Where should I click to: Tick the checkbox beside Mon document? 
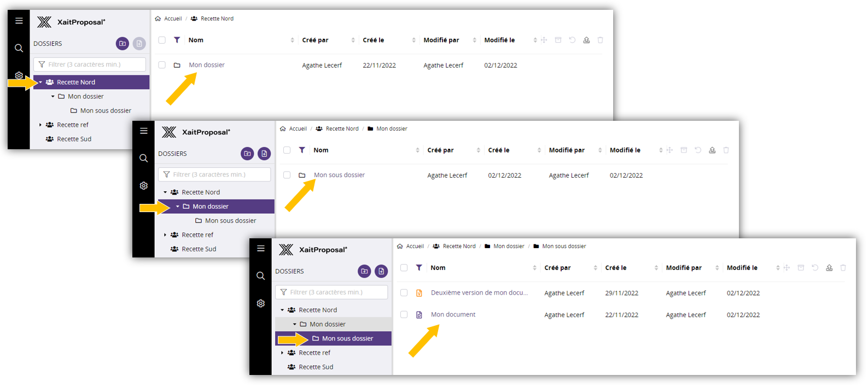pos(404,315)
